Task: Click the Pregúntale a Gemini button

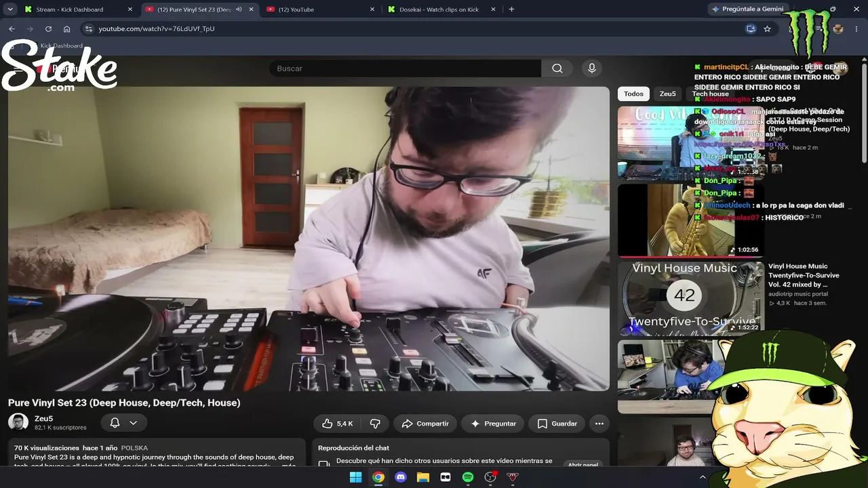Action: (x=748, y=9)
